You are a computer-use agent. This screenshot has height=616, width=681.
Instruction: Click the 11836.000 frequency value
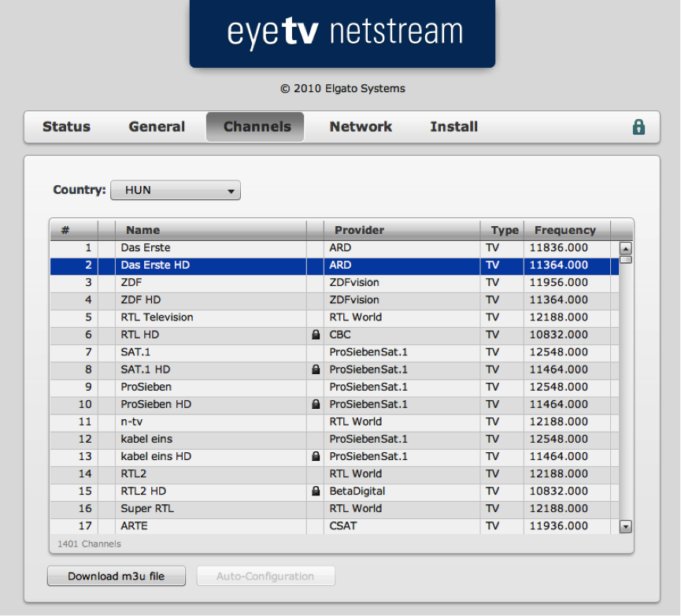558,247
